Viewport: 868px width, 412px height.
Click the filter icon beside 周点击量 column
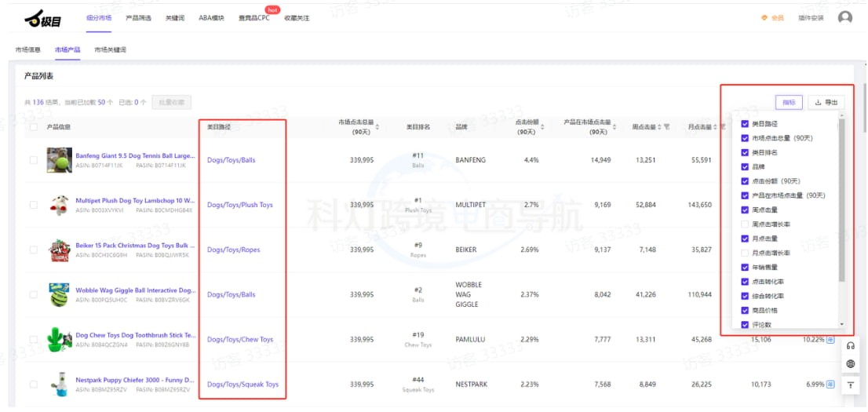click(x=666, y=127)
